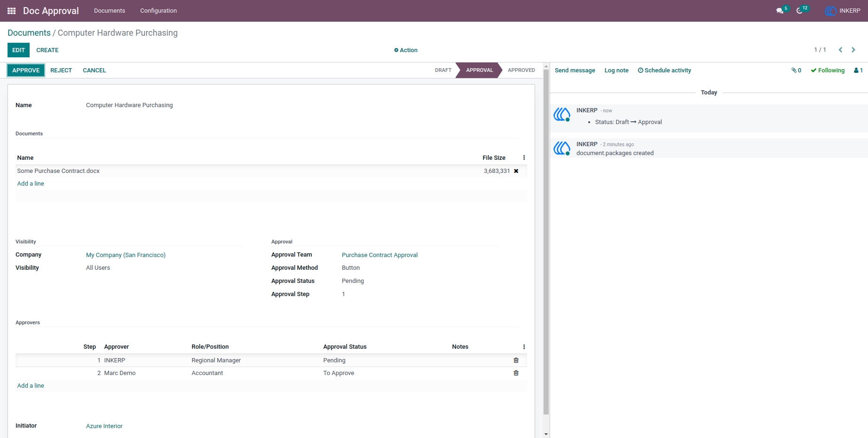Screen dimensions: 868x438
Task: Open Purchase Contract Approval team link
Action: [x=379, y=255]
